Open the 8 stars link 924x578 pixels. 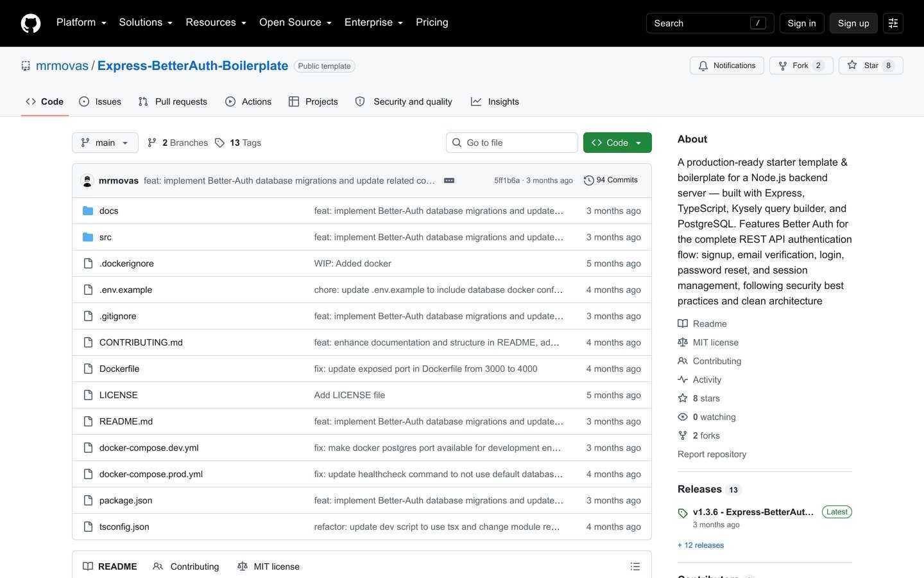click(x=699, y=398)
